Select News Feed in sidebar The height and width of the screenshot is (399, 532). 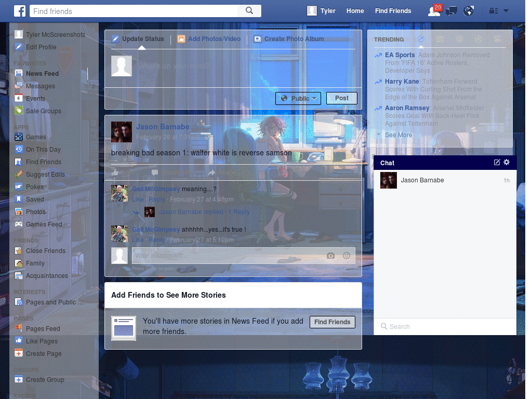pos(37,74)
